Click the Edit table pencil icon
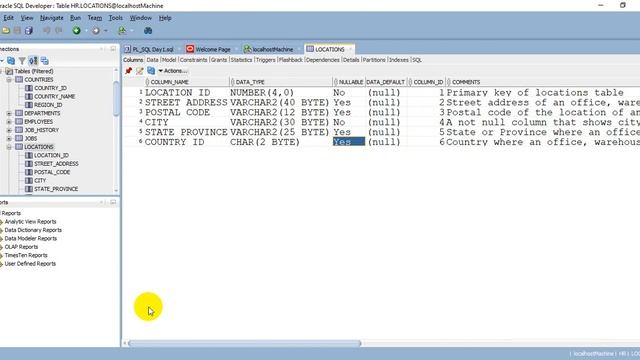This screenshot has height=360, width=640. coord(140,71)
